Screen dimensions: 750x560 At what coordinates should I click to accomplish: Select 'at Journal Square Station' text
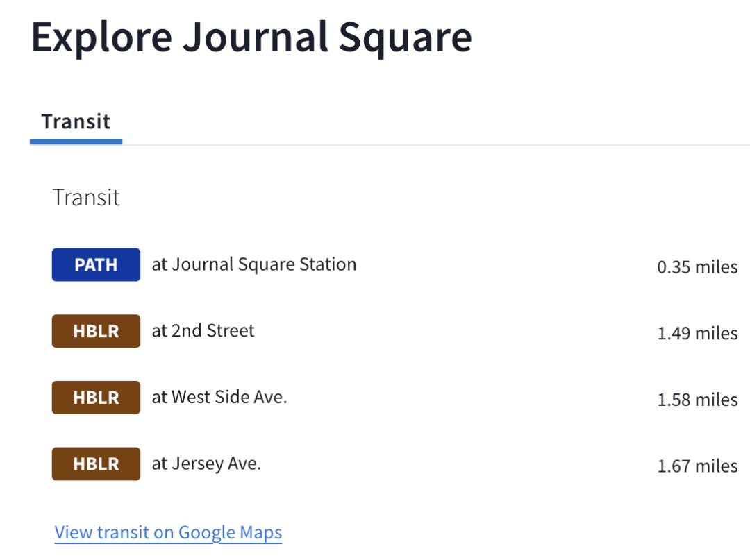click(x=254, y=264)
